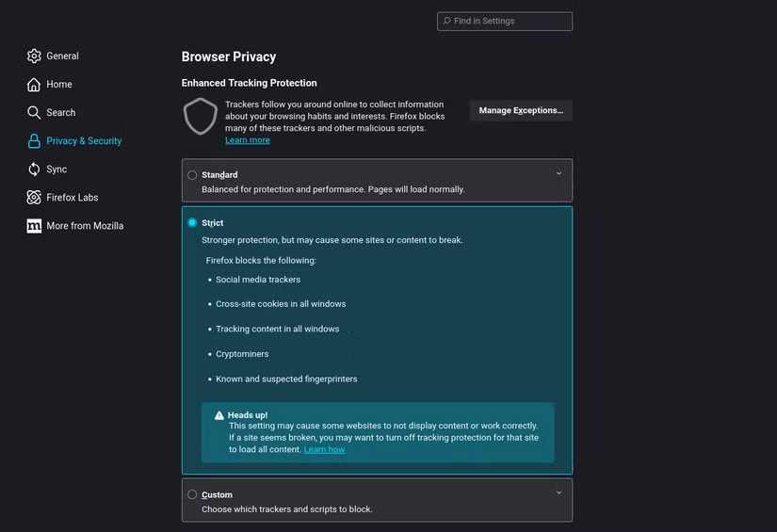Click the tracking protection shield icon
Viewport: 777px width, 532px height.
point(200,117)
